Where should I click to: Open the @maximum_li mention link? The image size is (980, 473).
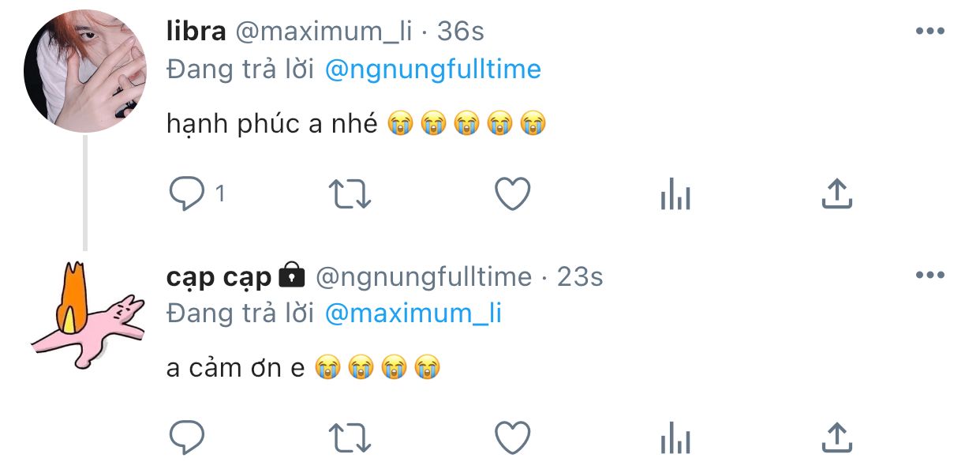(413, 313)
